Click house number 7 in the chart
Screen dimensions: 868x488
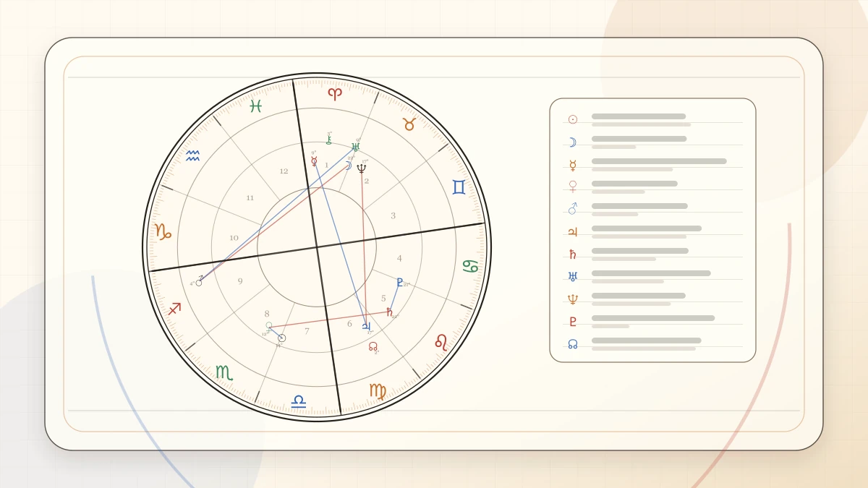[x=307, y=331]
